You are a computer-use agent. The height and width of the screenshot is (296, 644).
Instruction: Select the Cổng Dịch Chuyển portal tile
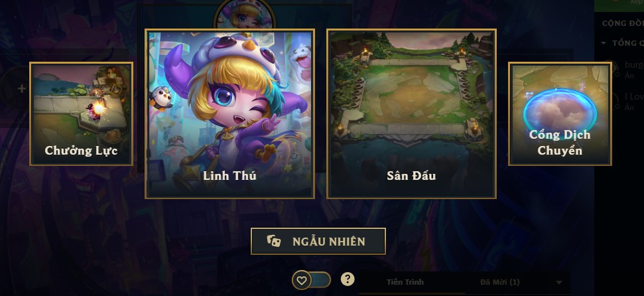point(560,114)
